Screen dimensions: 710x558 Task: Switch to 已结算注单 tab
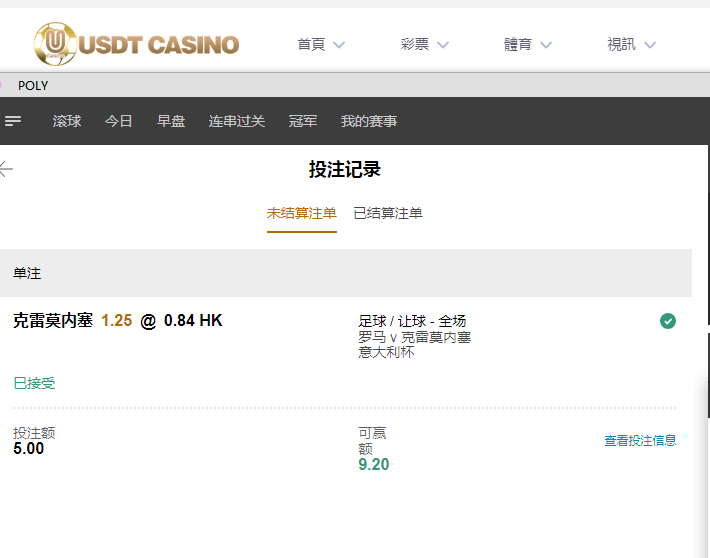388,213
